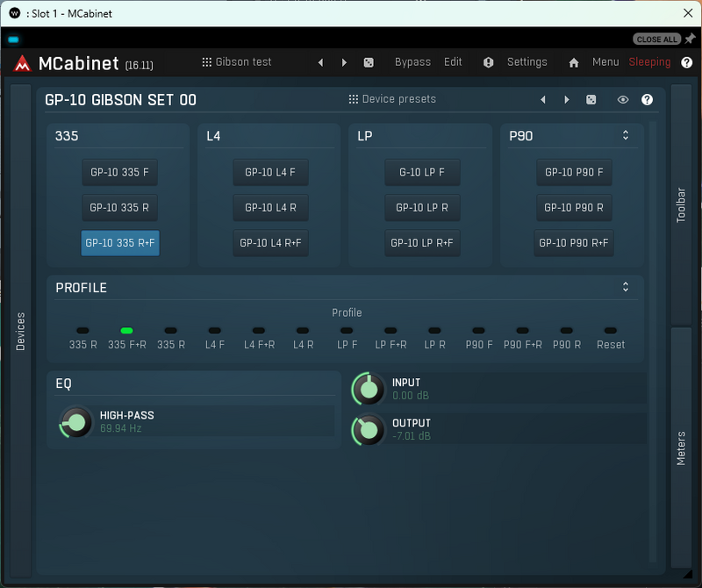Click the highlighted GP-10 335 R+F button
The image size is (702, 588).
click(120, 243)
